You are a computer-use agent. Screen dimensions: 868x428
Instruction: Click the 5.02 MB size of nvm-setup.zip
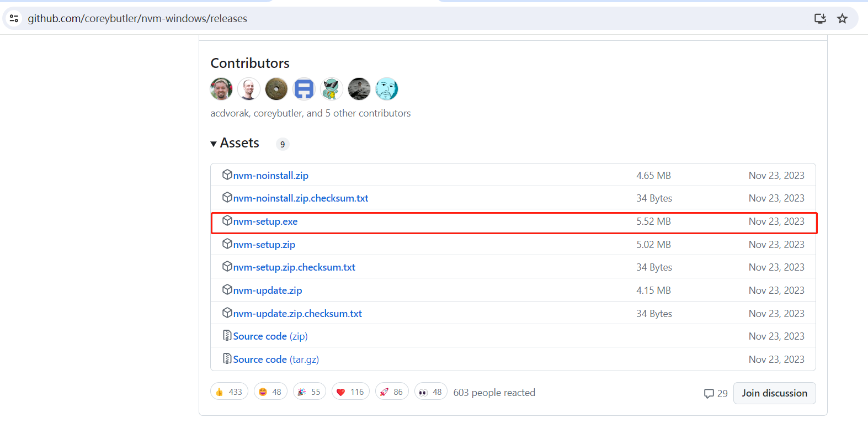[x=654, y=245]
